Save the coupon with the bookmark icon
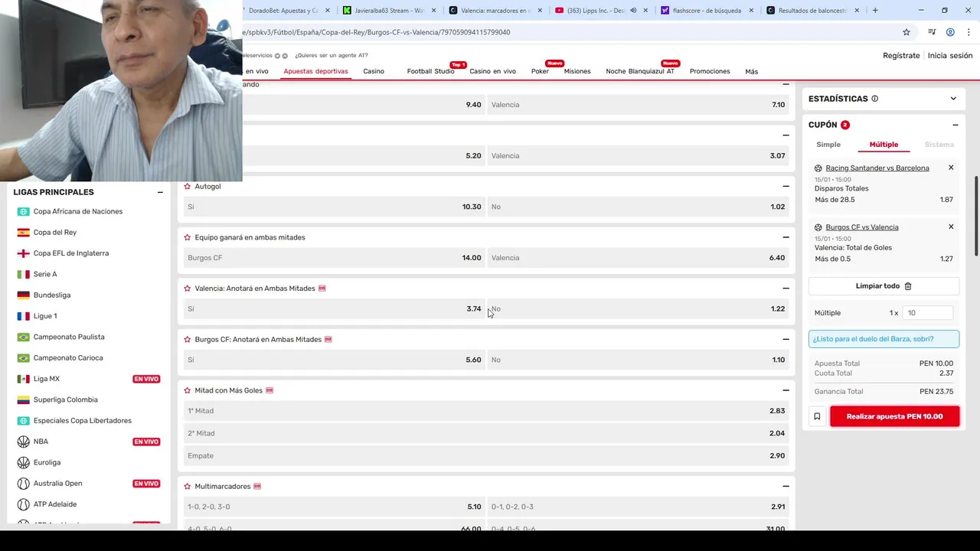Screen dimensions: 980x551 (x=817, y=416)
